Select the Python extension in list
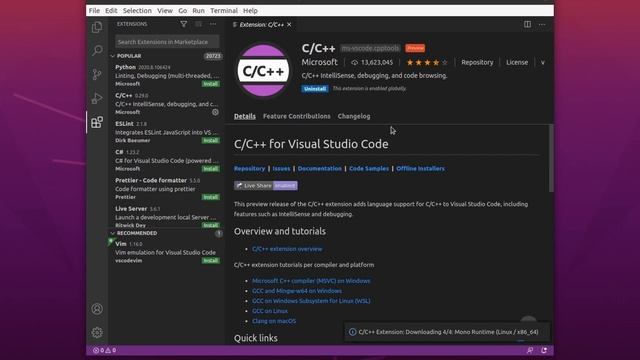Image resolution: width=640 pixels, height=360 pixels. [x=167, y=76]
